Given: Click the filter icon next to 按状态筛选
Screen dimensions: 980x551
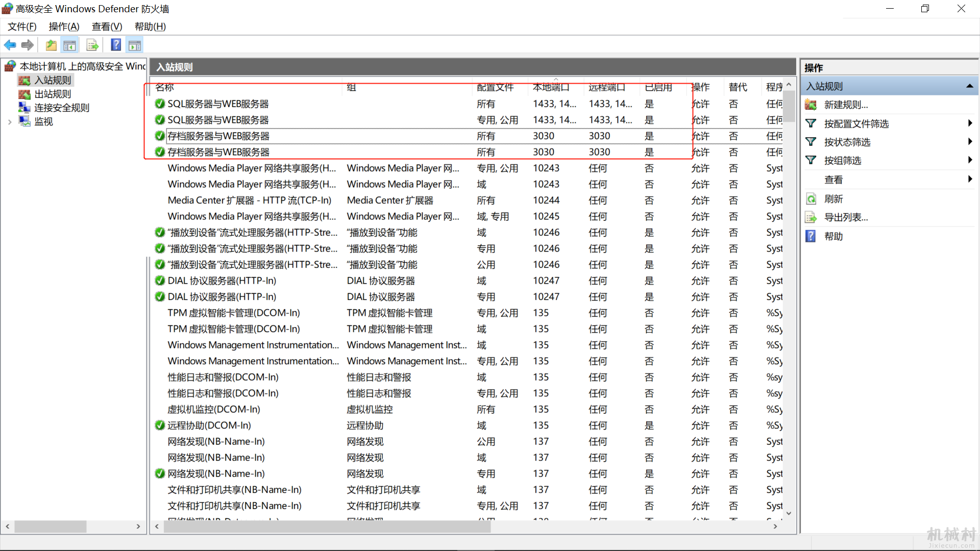Looking at the screenshot, I should [x=811, y=142].
